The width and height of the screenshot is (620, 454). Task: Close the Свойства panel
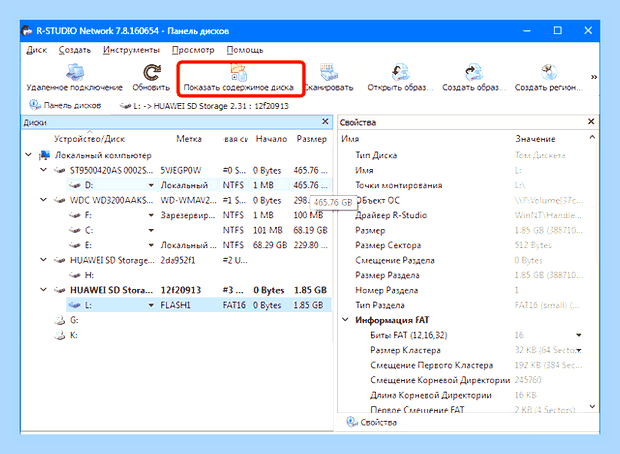pyautogui.click(x=591, y=121)
